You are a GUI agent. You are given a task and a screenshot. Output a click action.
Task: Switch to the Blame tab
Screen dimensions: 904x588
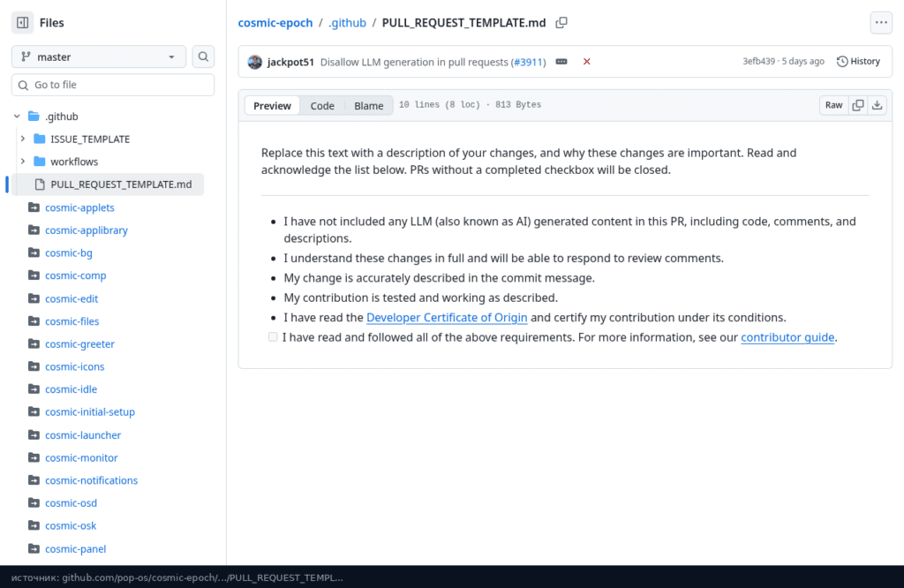[368, 105]
